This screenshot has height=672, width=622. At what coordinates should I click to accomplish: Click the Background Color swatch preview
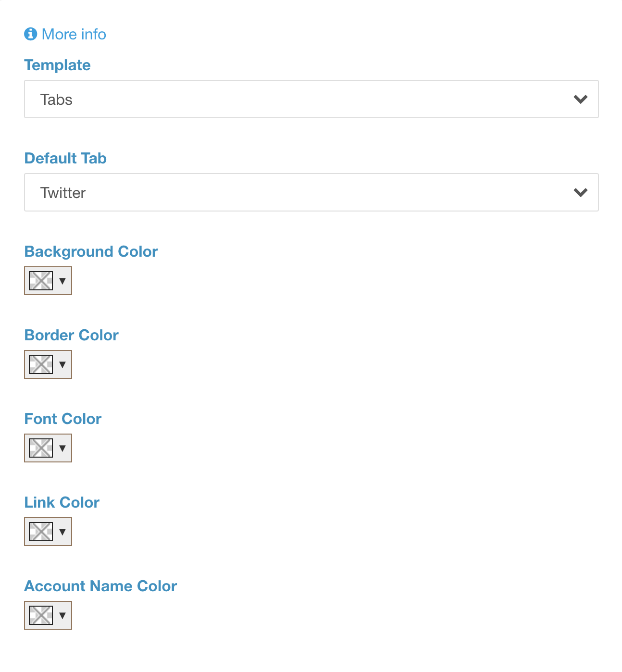coord(41,281)
